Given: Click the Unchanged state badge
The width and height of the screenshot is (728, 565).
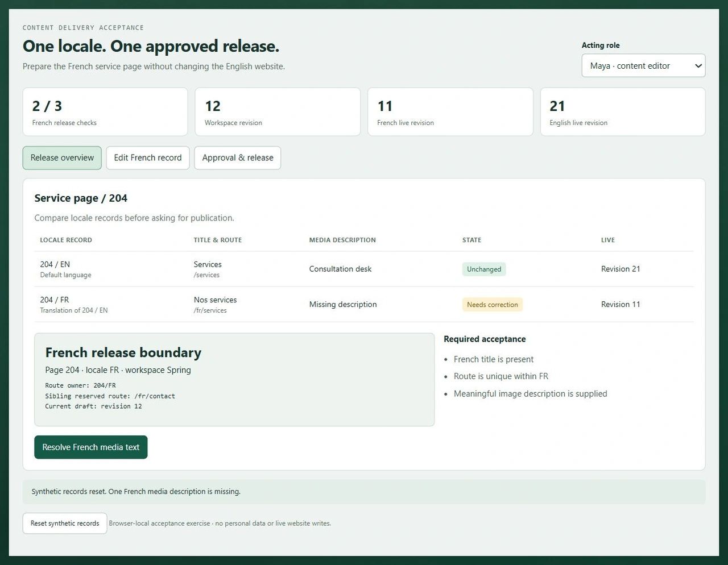Looking at the screenshot, I should pos(484,269).
